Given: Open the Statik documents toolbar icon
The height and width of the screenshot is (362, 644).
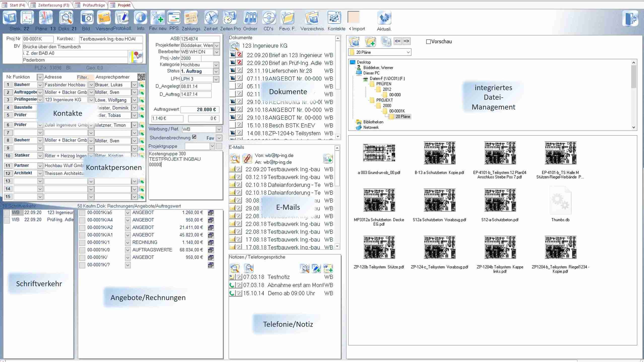Looking at the screenshot, I should tap(10, 18).
